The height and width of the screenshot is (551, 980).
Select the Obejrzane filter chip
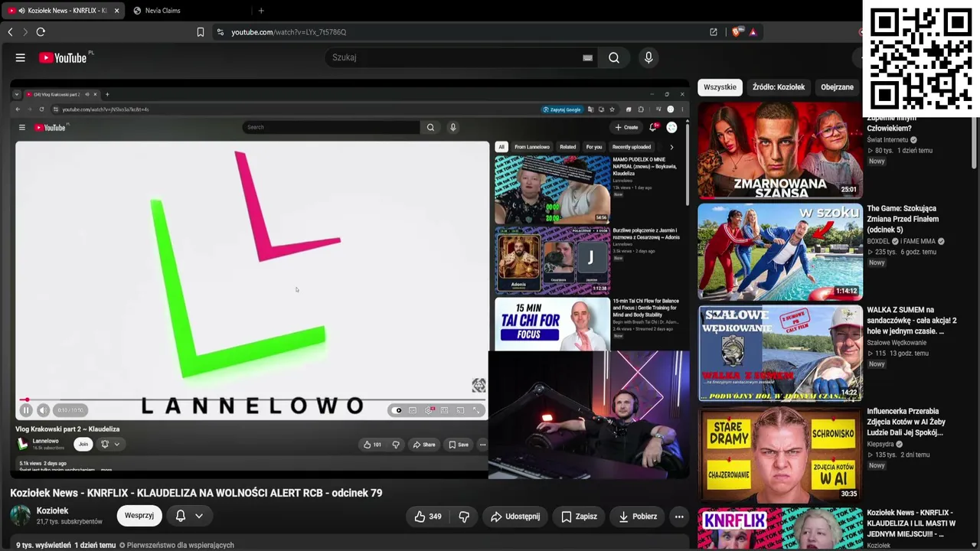point(837,87)
